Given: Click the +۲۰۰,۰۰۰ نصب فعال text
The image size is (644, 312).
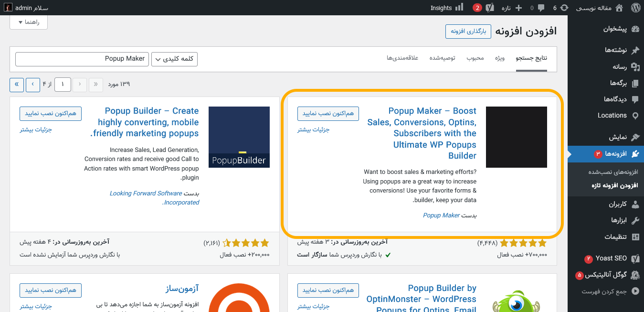Looking at the screenshot, I should [x=245, y=255].
